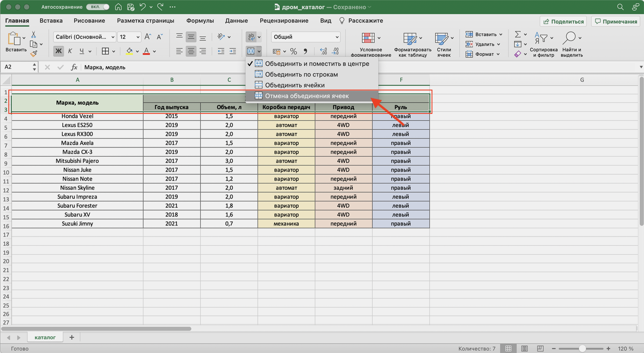Expand font color dropdown arrow
This screenshot has width=644, height=353.
pyautogui.click(x=154, y=52)
